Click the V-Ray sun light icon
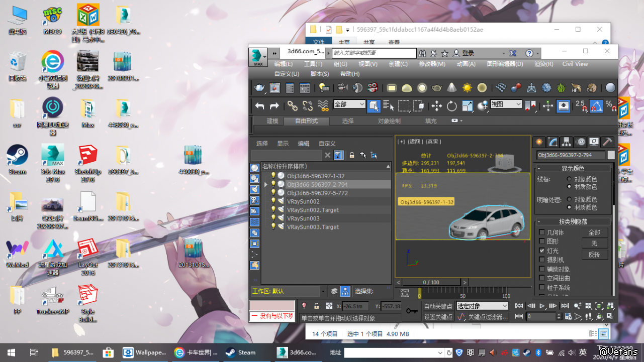 (467, 88)
